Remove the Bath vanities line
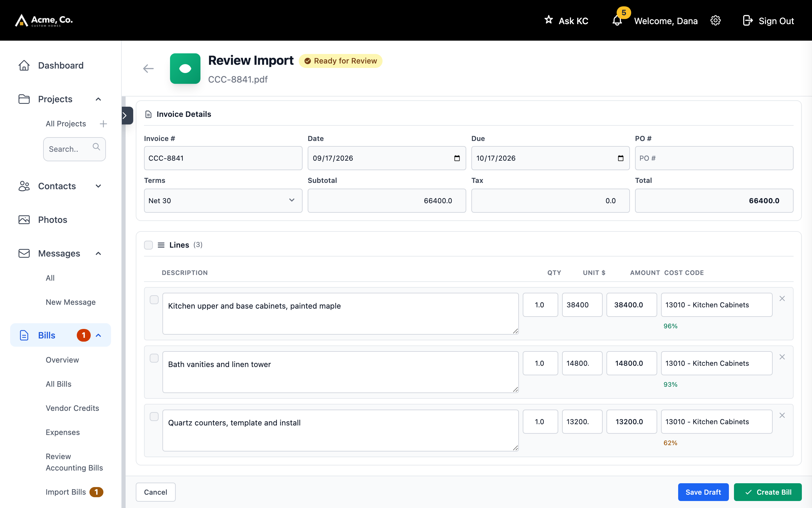Viewport: 812px width, 508px height. coord(782,357)
